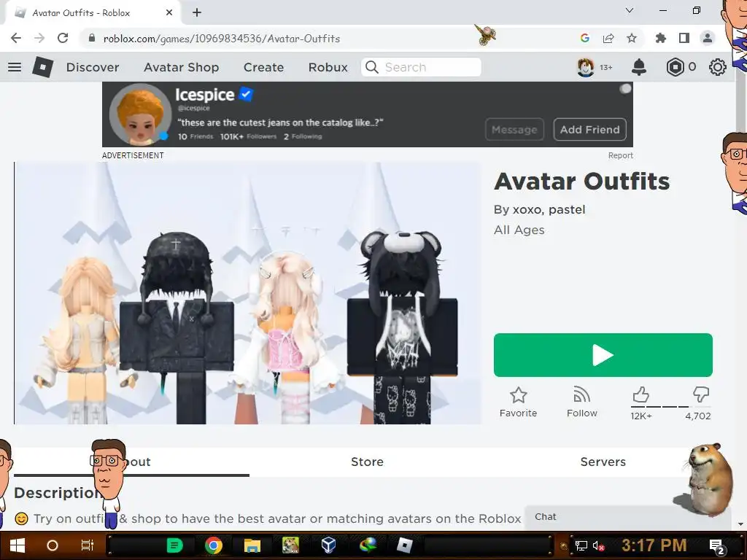The image size is (747, 560).
Task: Open Discover page
Action: click(93, 67)
